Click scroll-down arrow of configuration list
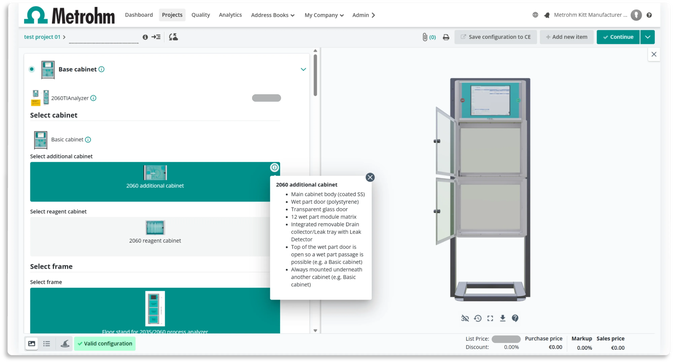The width and height of the screenshot is (674, 363). [x=315, y=330]
